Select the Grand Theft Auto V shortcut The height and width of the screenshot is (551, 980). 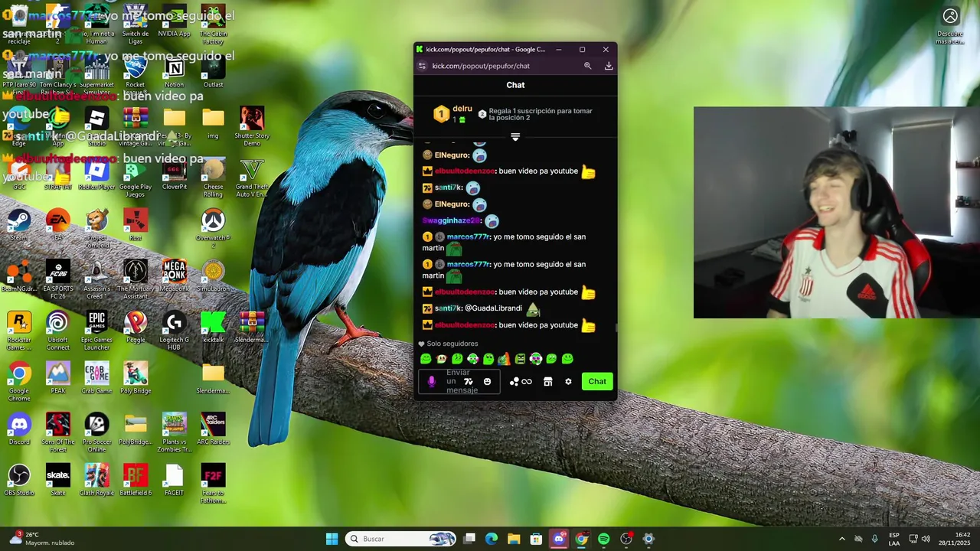252,177
